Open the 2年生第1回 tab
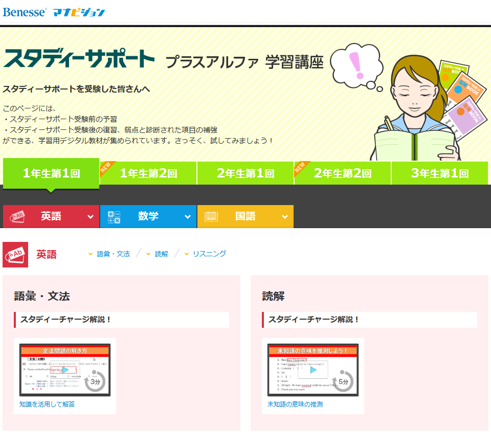 point(245,173)
